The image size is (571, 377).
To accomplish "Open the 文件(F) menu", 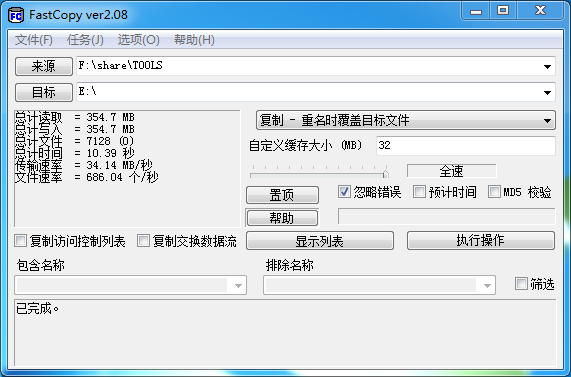I will 34,40.
